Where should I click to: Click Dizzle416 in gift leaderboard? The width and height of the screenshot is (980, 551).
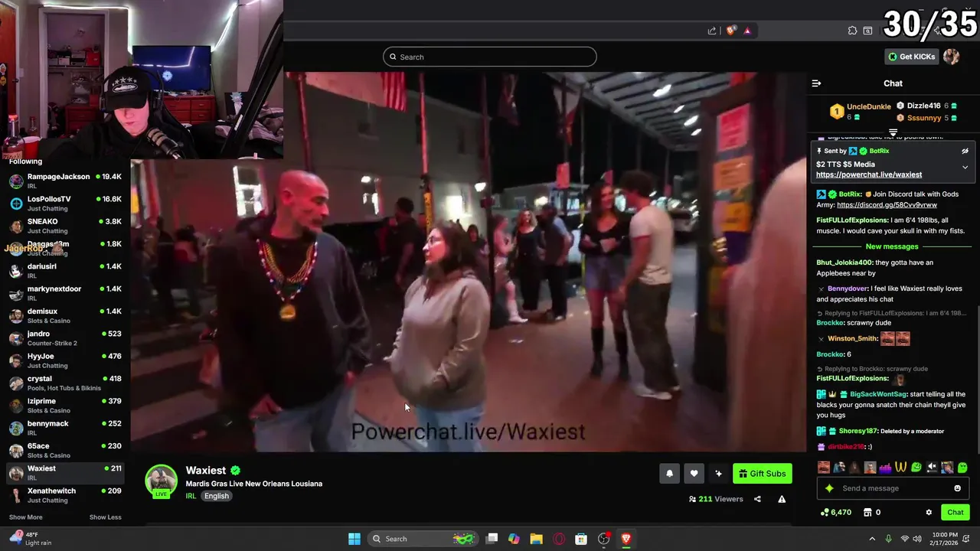point(923,106)
